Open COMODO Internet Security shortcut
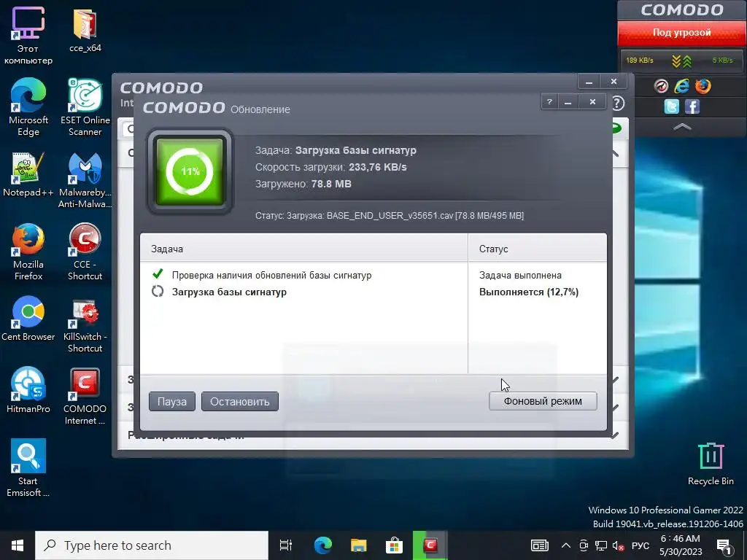 click(x=85, y=396)
